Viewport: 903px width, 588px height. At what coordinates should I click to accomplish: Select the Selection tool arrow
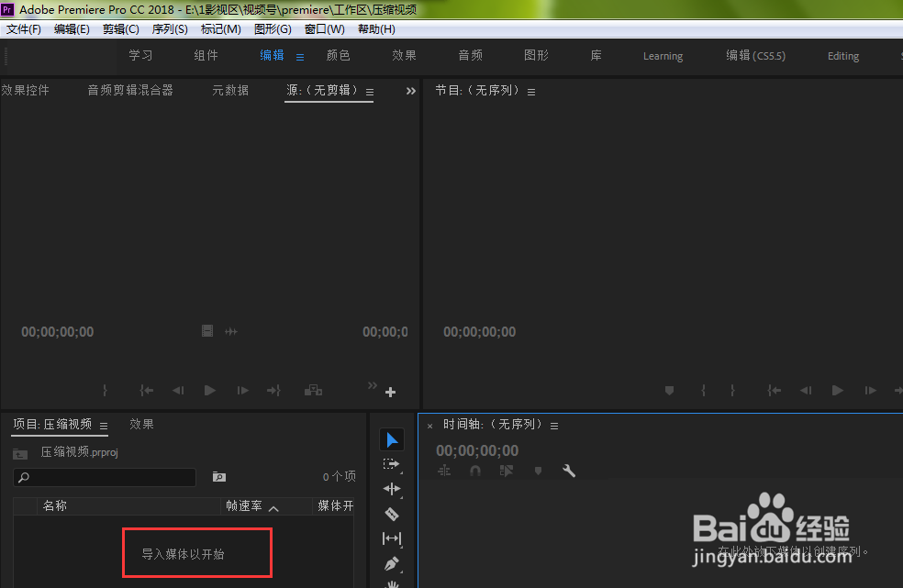(x=392, y=440)
